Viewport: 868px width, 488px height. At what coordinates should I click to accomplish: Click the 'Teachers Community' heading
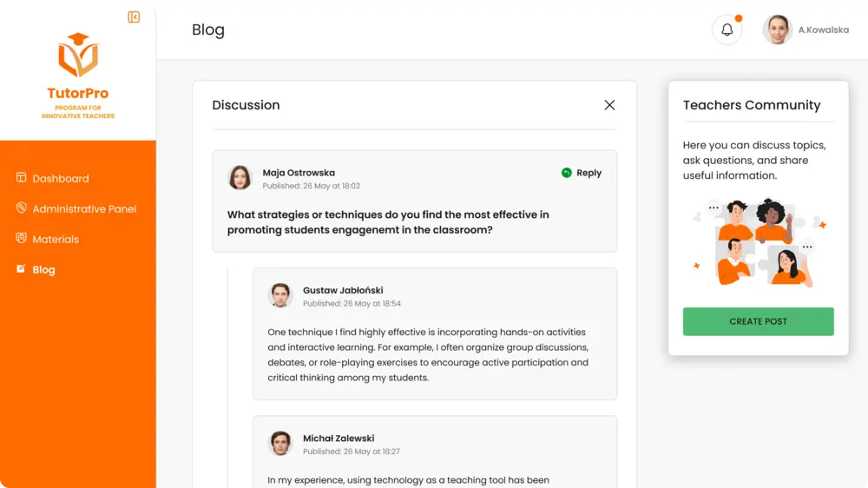[752, 105]
